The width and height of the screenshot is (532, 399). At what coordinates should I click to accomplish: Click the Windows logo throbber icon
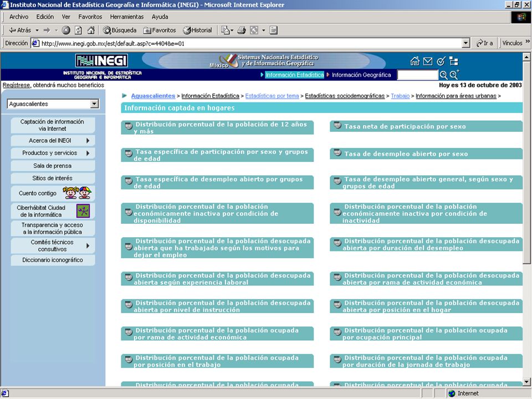point(521,17)
